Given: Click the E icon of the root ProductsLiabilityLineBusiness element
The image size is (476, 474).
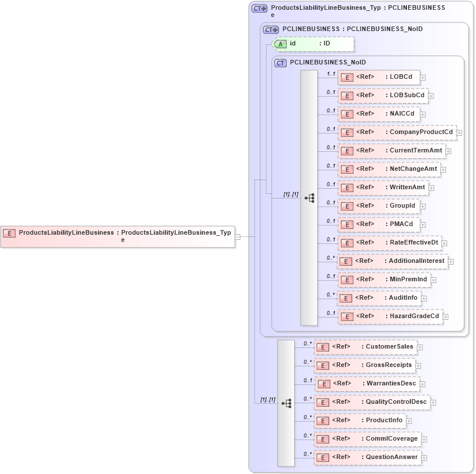Looking at the screenshot, I should (x=8, y=233).
